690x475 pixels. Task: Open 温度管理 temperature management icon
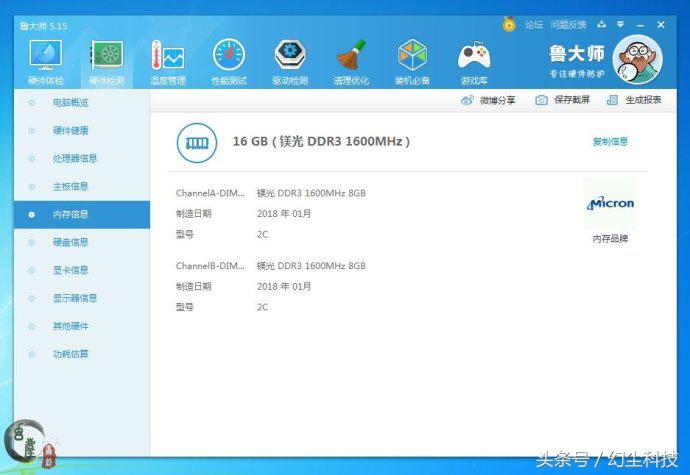(168, 62)
